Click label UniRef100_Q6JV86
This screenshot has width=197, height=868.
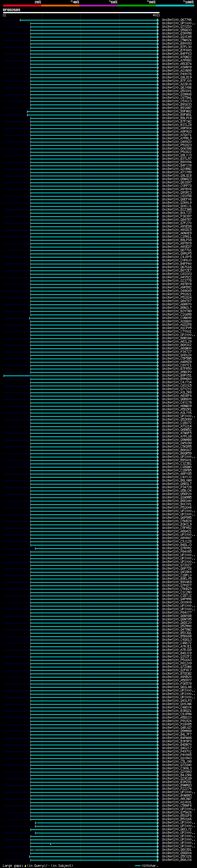pos(177,88)
